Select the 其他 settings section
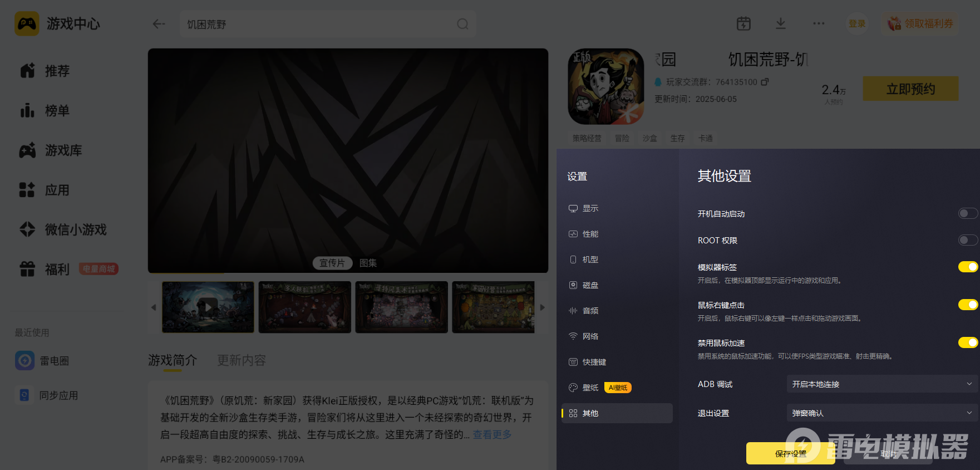980x470 pixels. coord(617,413)
